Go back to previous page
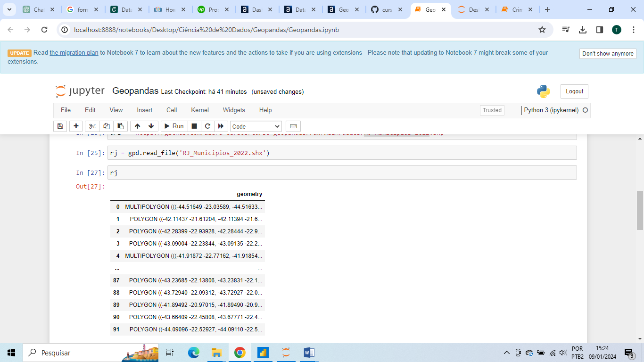This screenshot has width=644, height=362. 11,30
